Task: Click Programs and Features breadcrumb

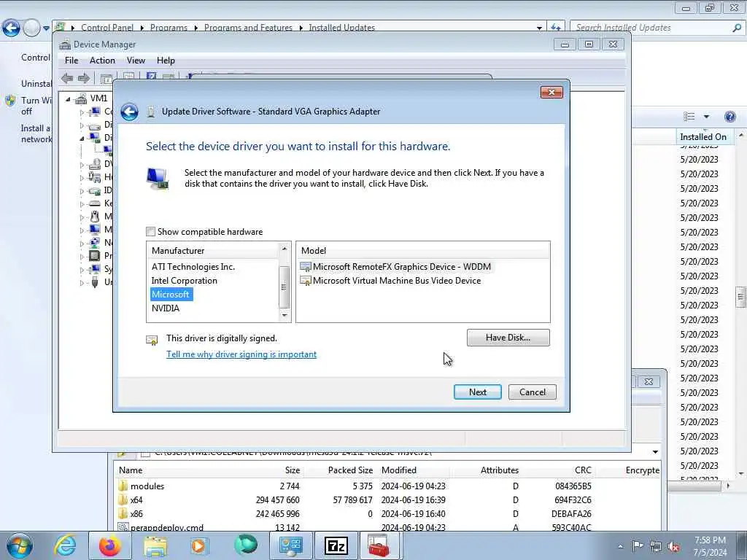Action: click(248, 28)
